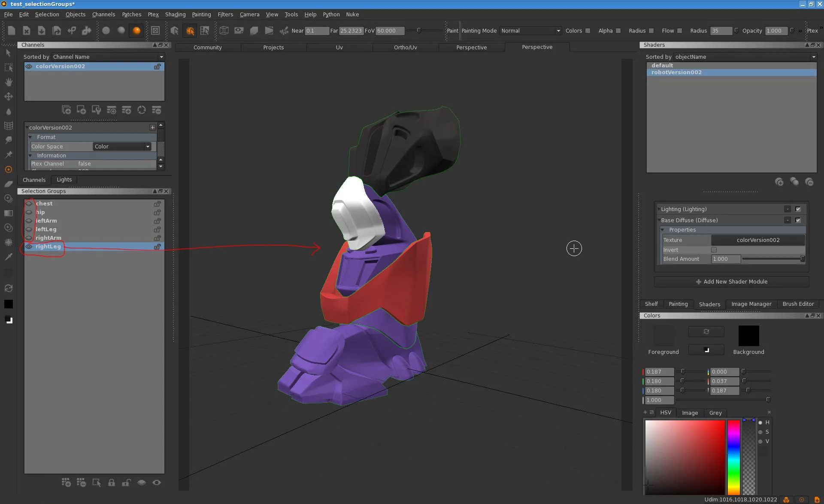Select the Move Object tool
This screenshot has height=504, width=824.
point(8,97)
